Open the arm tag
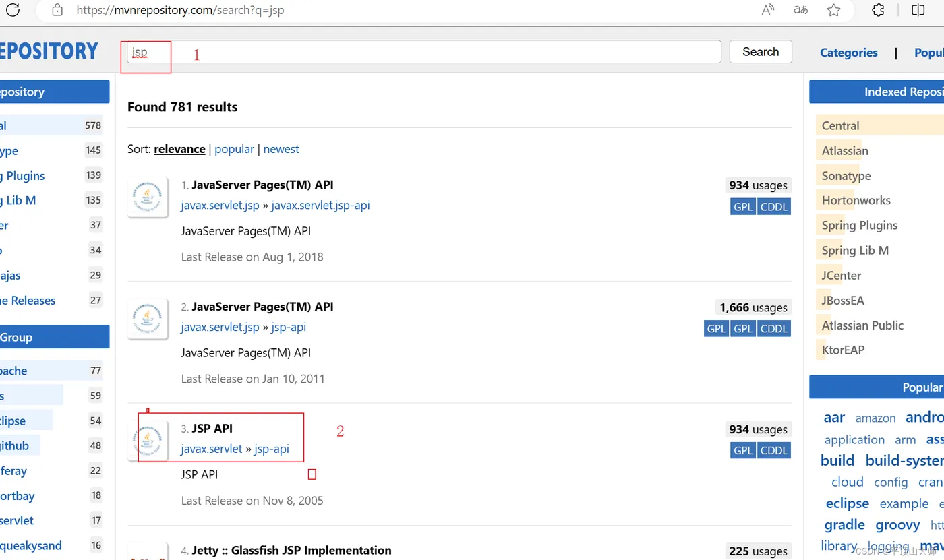Viewport: 944px width, 560px height. 906,440
